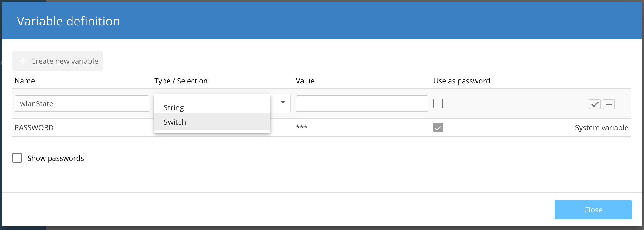Open the Type / Selection dropdown arrow
The image size is (644, 230).
tap(283, 103)
